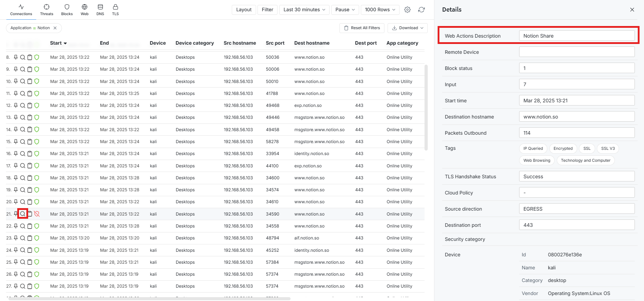Click the clipboard icon in row 22
Image resolution: width=644 pixels, height=301 pixels.
(x=30, y=226)
